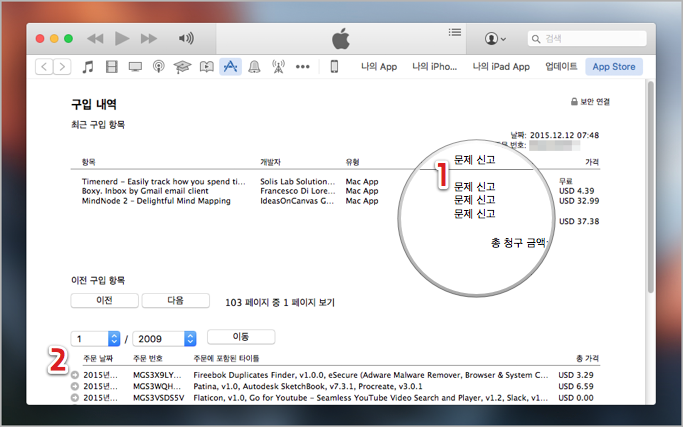
Task: Click 문제 신고 for Timenerd row
Action: (474, 186)
